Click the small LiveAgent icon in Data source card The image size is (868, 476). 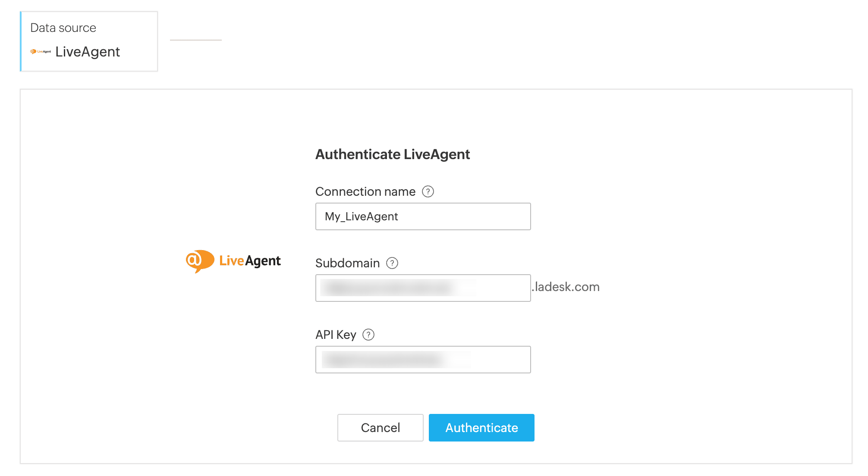click(x=40, y=52)
